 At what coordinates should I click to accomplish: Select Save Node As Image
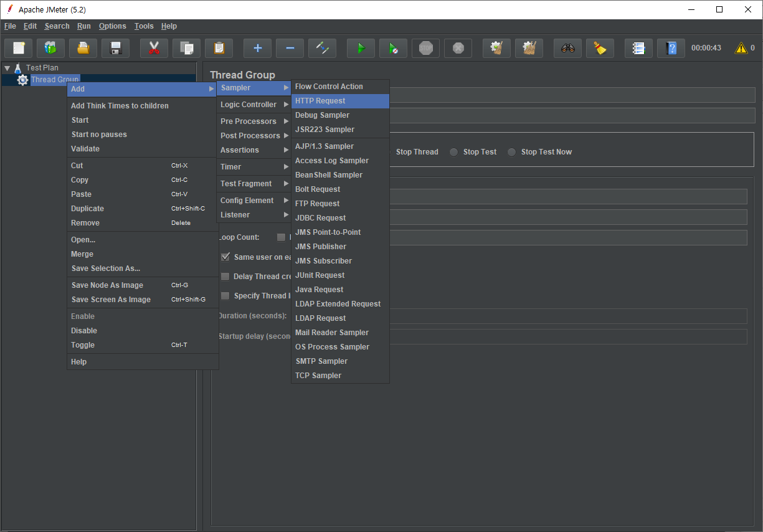142,285
